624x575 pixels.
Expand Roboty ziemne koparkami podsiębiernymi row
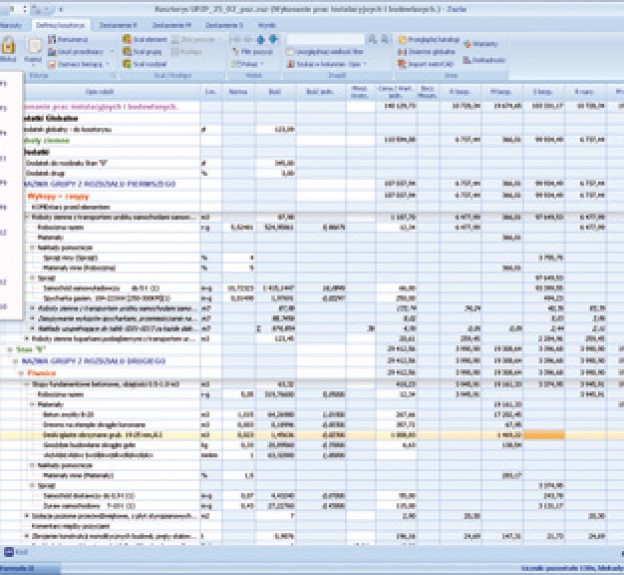(27, 339)
